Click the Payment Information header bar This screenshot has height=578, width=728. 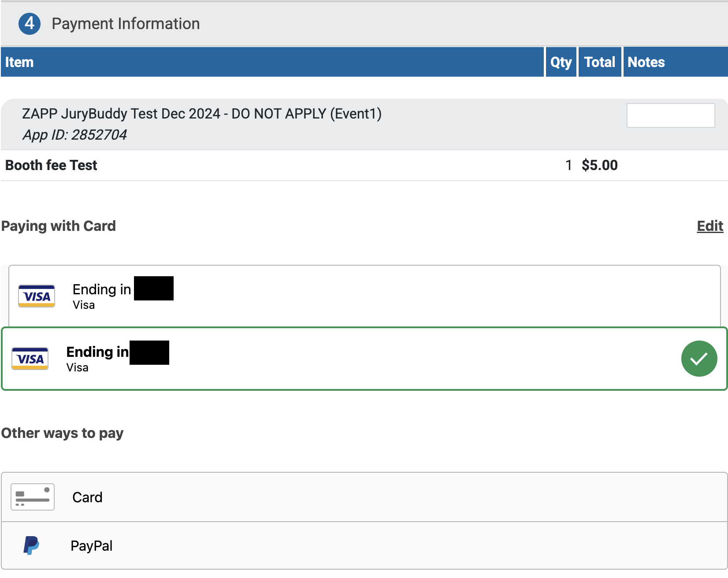(126, 23)
